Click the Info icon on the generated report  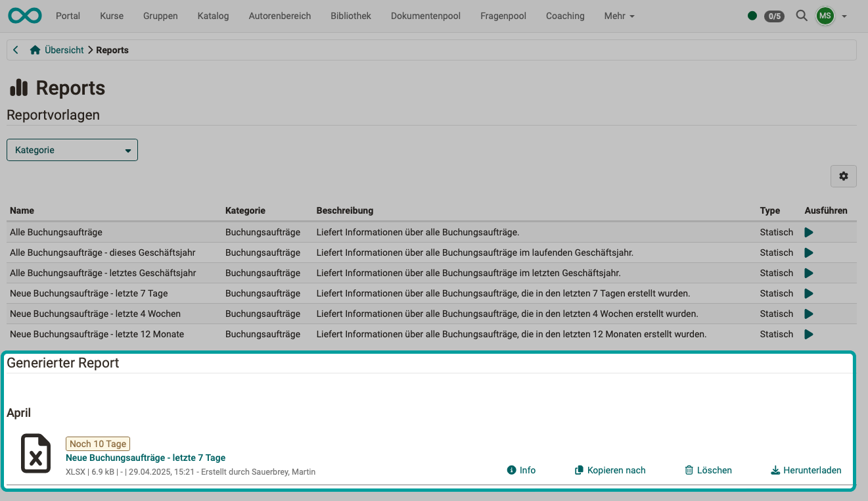pos(511,470)
